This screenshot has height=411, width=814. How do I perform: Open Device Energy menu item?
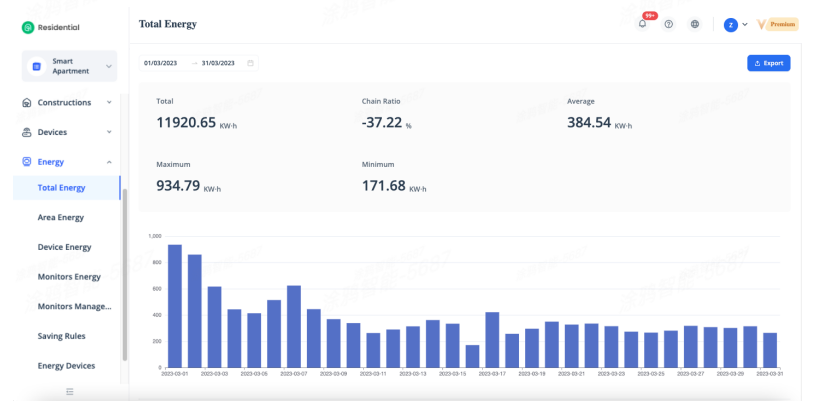pyautogui.click(x=64, y=247)
